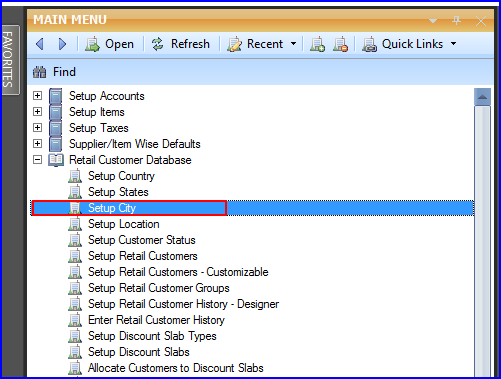Click the Setup Customer Status document icon
The width and height of the screenshot is (501, 379).
75,240
